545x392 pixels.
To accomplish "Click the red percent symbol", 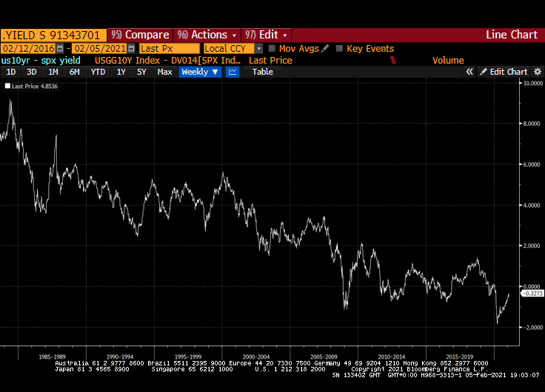I will pos(392,61).
